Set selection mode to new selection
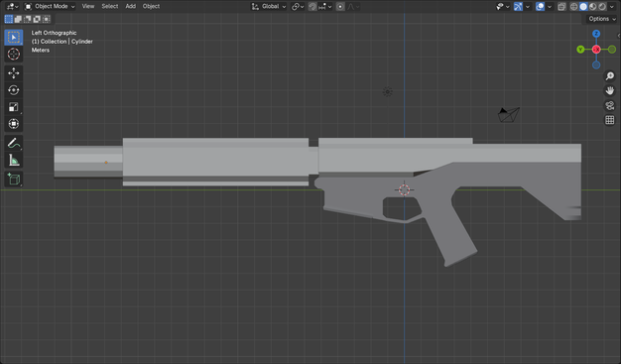This screenshot has width=621, height=364. tap(8, 19)
